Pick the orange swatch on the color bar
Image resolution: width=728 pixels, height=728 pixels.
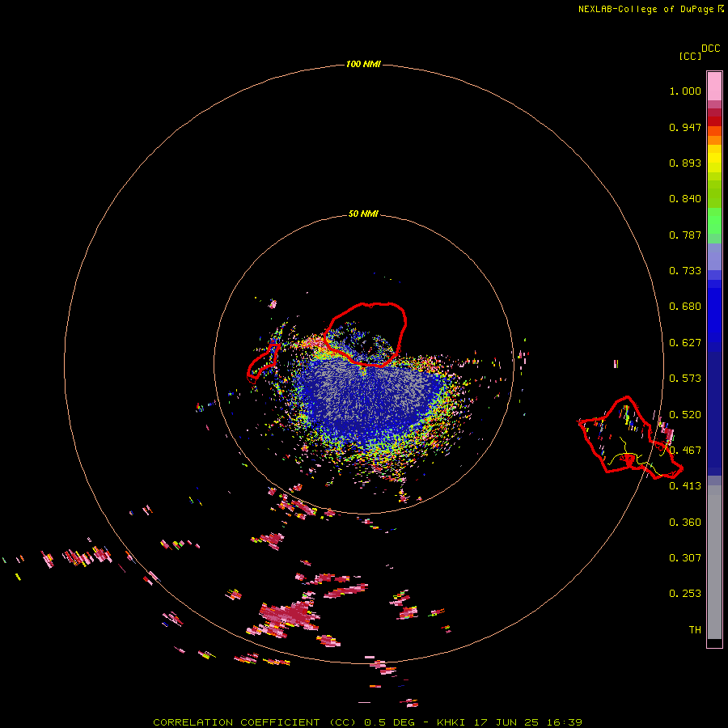coord(714,140)
